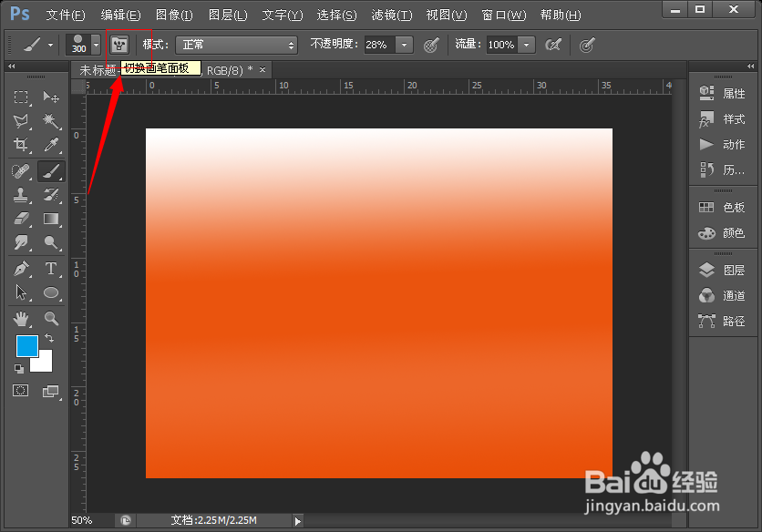Toggle pressure for opacity
762x532 pixels.
(x=431, y=46)
